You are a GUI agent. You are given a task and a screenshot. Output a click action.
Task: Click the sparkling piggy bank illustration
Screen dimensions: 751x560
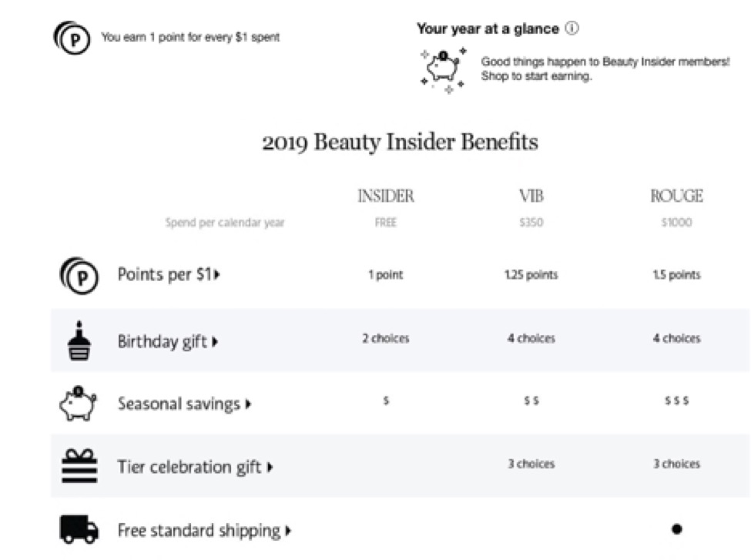tap(443, 70)
